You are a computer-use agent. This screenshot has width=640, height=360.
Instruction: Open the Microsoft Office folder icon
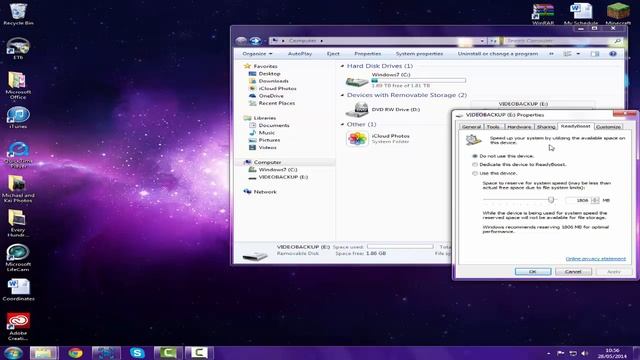click(18, 85)
